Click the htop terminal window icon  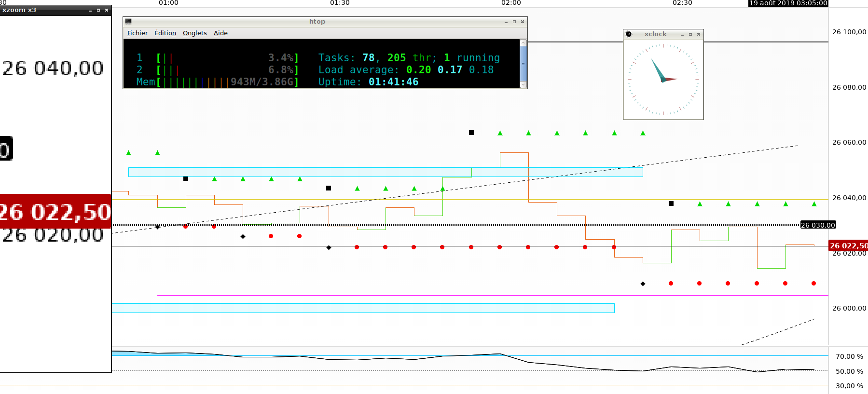click(x=128, y=22)
